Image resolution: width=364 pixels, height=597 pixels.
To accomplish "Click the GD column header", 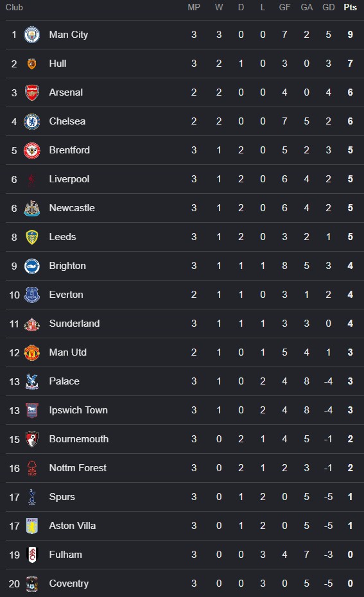I will coord(328,7).
